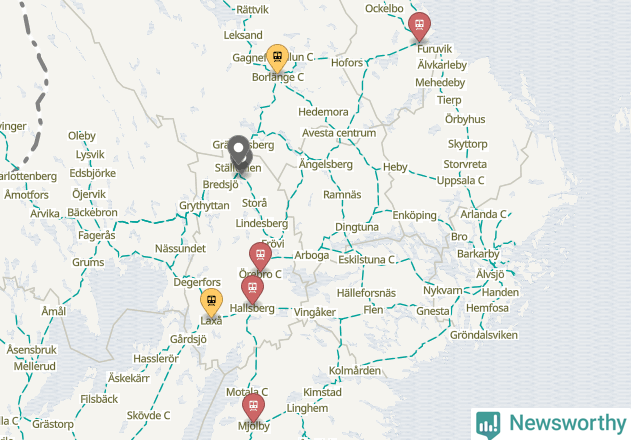
Task: Select the Lindesberg station label
Action: coord(262,223)
